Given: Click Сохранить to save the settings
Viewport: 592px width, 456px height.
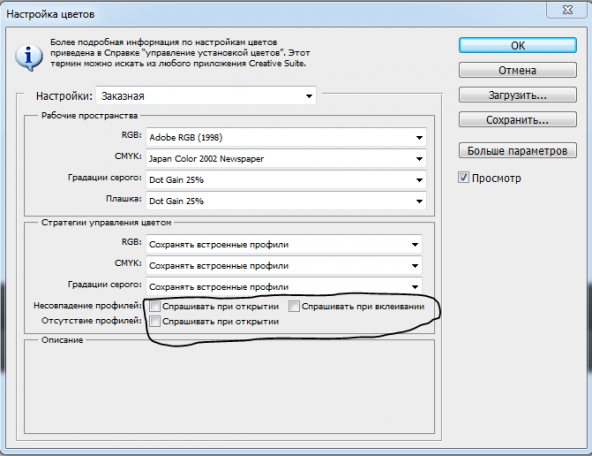Looking at the screenshot, I should [518, 120].
